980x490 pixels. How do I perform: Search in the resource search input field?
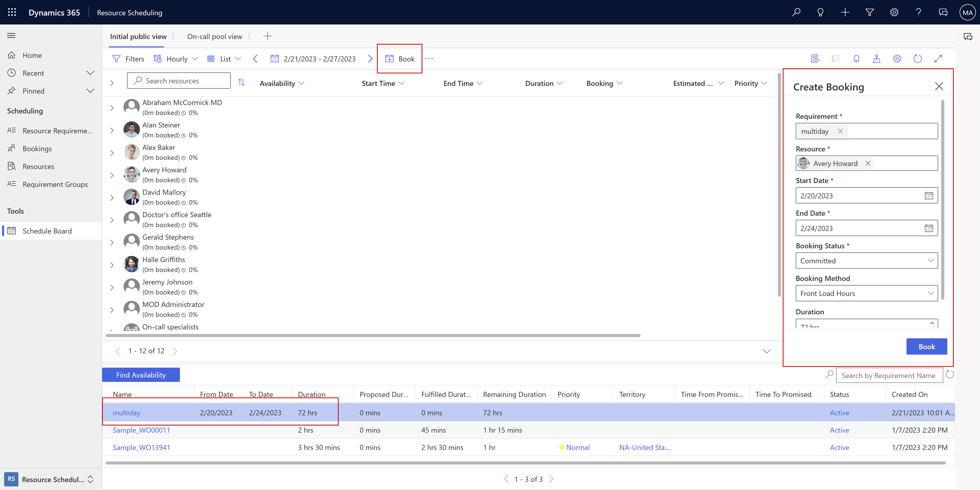point(179,81)
